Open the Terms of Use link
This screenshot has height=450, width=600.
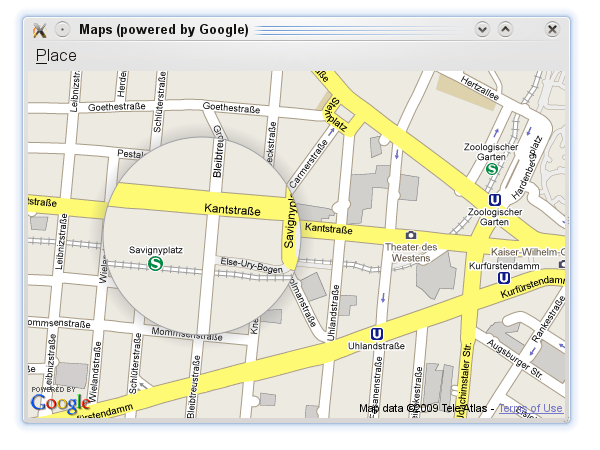tap(531, 408)
